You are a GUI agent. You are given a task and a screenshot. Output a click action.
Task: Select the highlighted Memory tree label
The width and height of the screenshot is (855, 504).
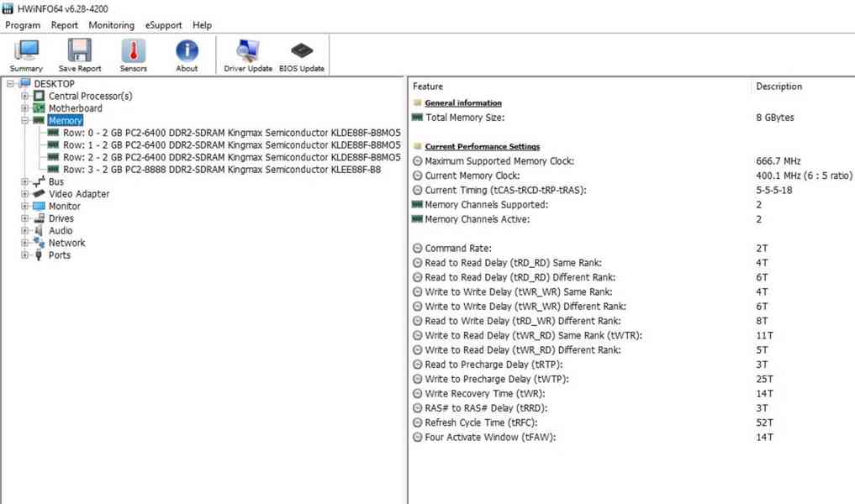click(x=66, y=120)
